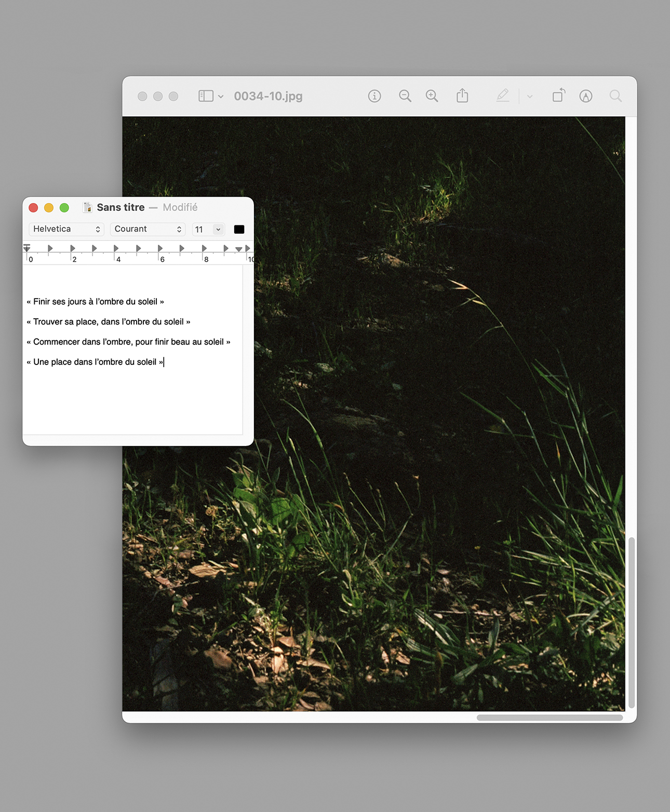This screenshot has width=670, height=812.
Task: Open the search field in Preview
Action: point(615,96)
